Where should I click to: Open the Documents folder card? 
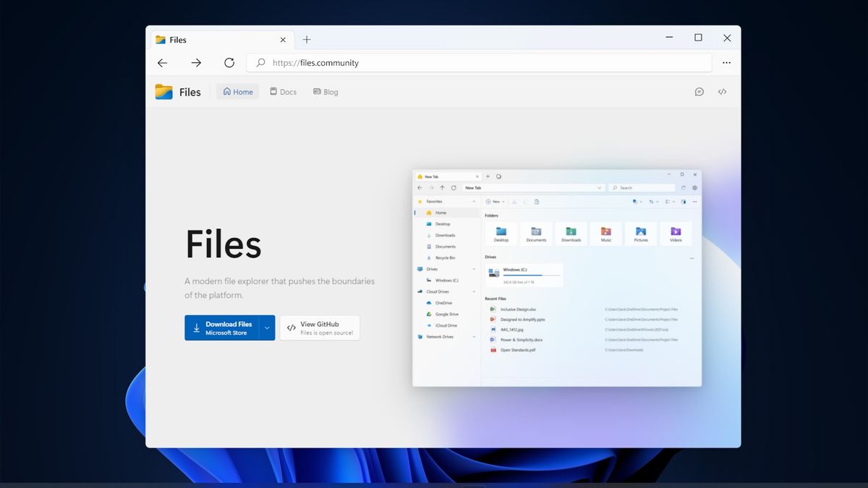tap(537, 234)
